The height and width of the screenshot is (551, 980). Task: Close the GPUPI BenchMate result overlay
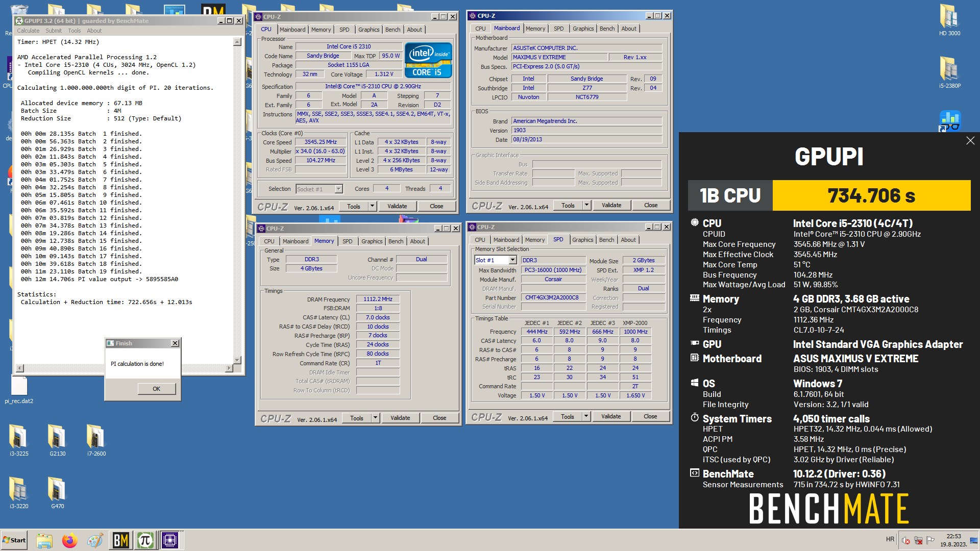(x=970, y=141)
